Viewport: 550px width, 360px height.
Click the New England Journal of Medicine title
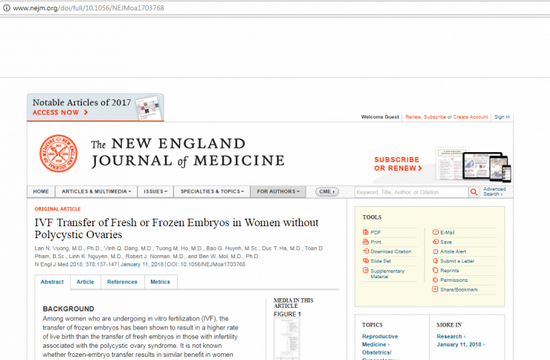pyautogui.click(x=188, y=153)
